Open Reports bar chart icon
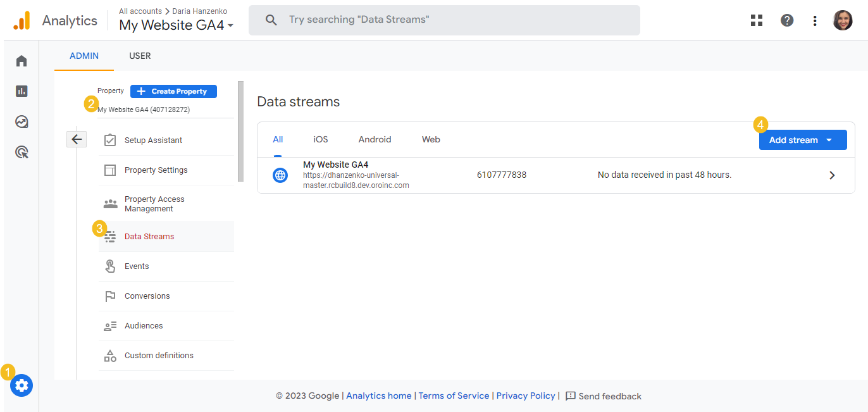The image size is (868, 412). point(22,91)
